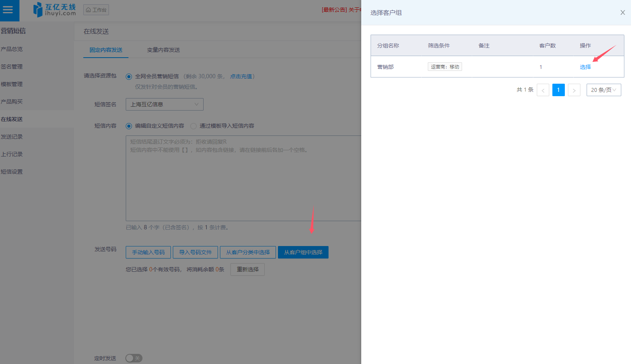Go to previous page arrow

[543, 90]
